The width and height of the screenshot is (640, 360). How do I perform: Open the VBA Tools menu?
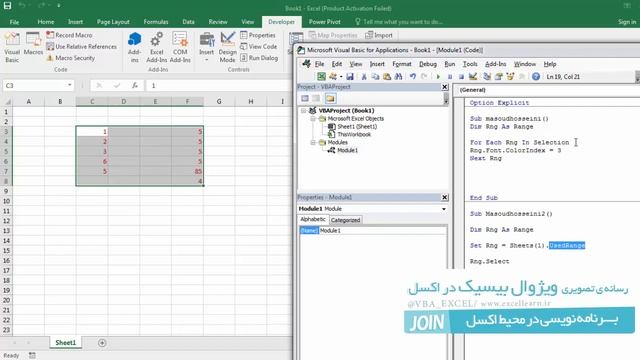pyautogui.click(x=470, y=64)
